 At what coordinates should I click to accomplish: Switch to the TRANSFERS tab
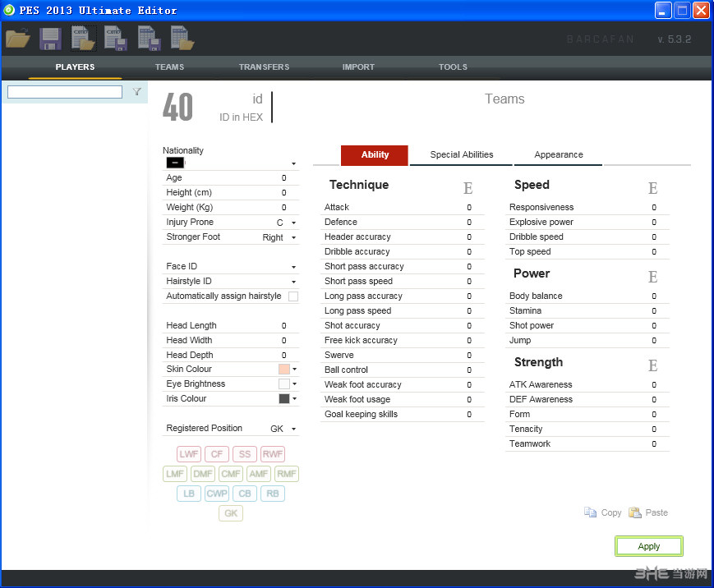pyautogui.click(x=264, y=67)
